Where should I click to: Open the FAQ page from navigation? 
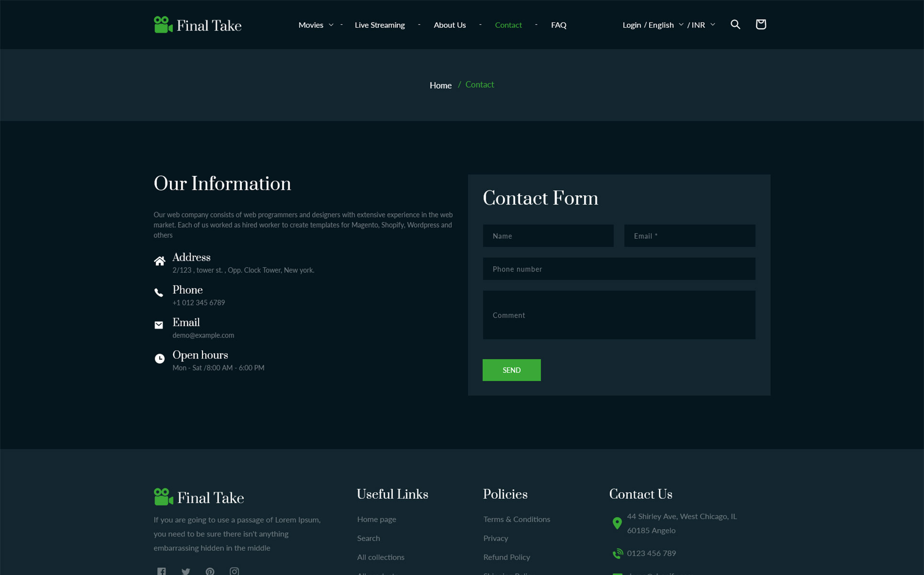(558, 25)
